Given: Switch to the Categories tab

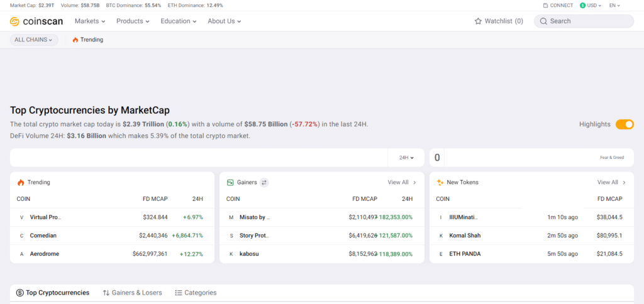Looking at the screenshot, I should [x=196, y=293].
